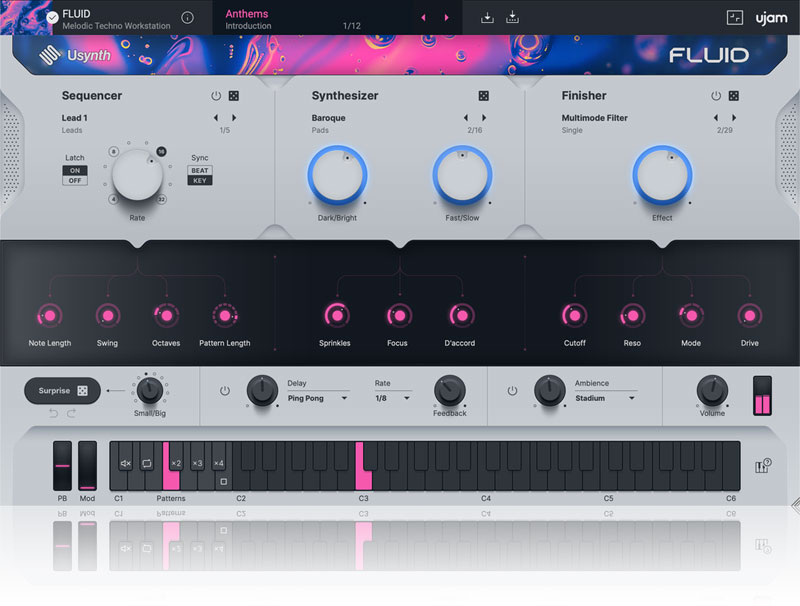Viewport: 800px width, 606px height.
Task: Click the Sequencer randomize dice icon
Action: click(x=234, y=96)
